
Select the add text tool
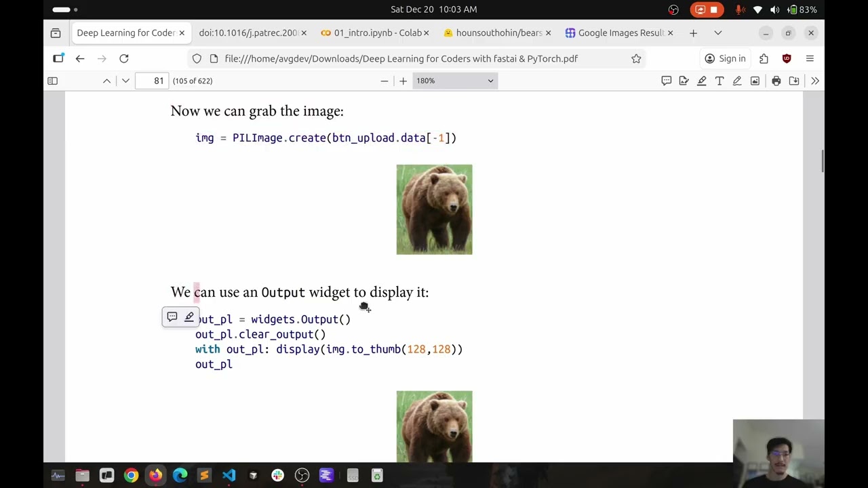719,81
